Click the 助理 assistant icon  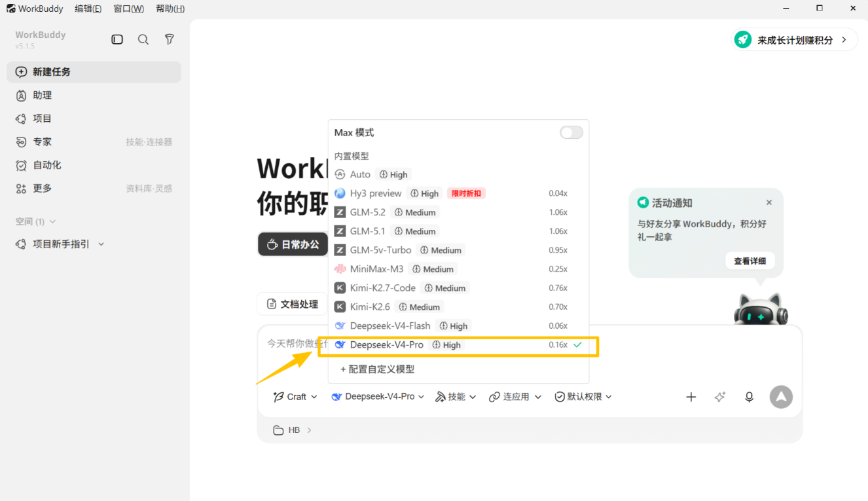pos(22,96)
